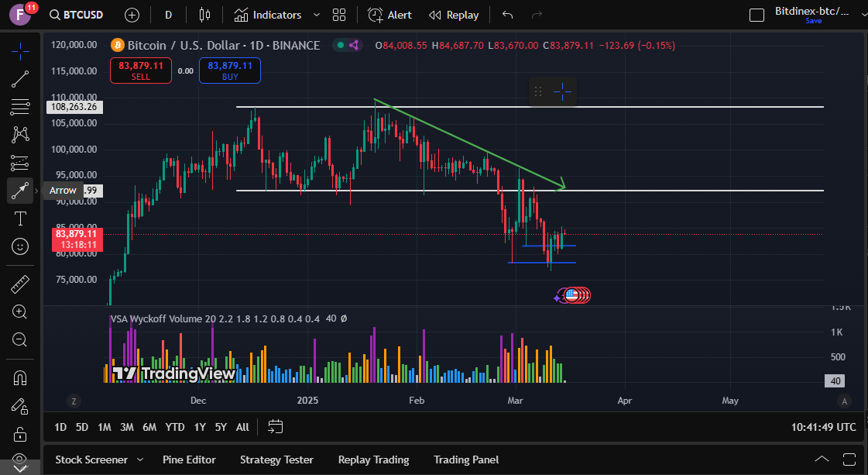Image resolution: width=868 pixels, height=475 pixels.
Task: Open the emoji icons tool
Action: coord(20,246)
